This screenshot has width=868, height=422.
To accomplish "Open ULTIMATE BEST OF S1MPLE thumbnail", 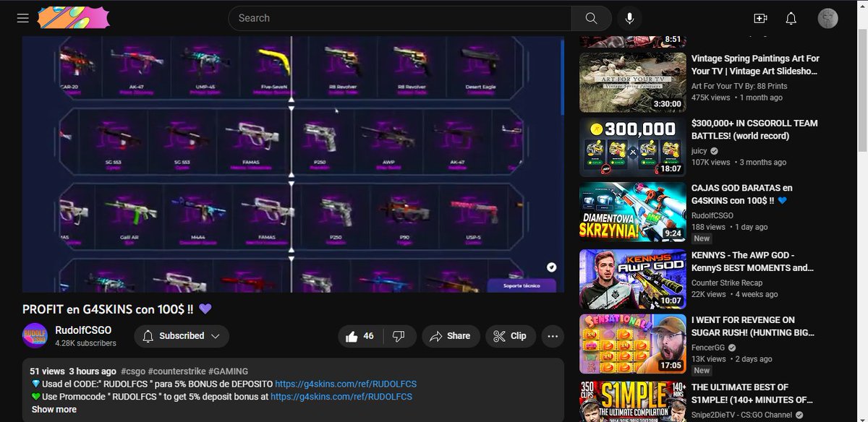I will tap(633, 401).
